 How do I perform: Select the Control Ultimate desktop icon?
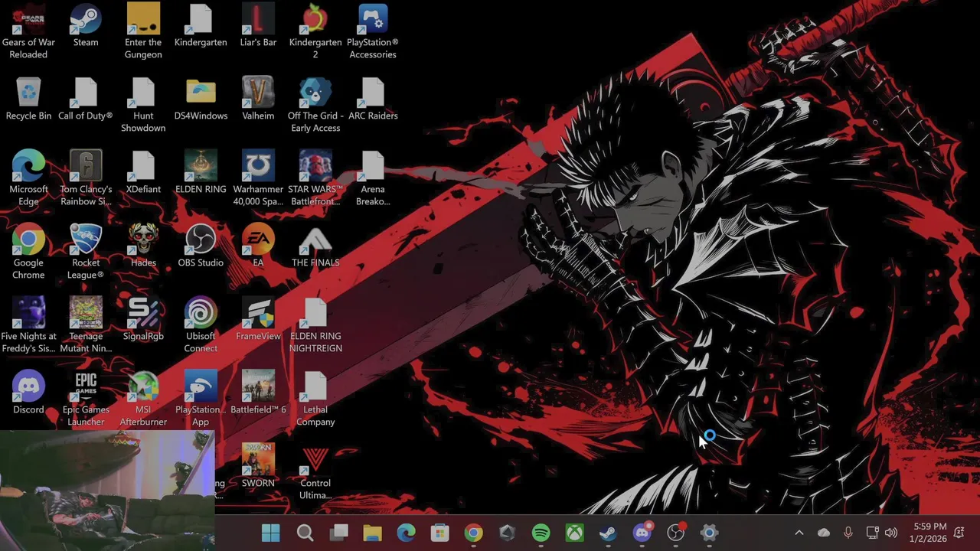315,473
